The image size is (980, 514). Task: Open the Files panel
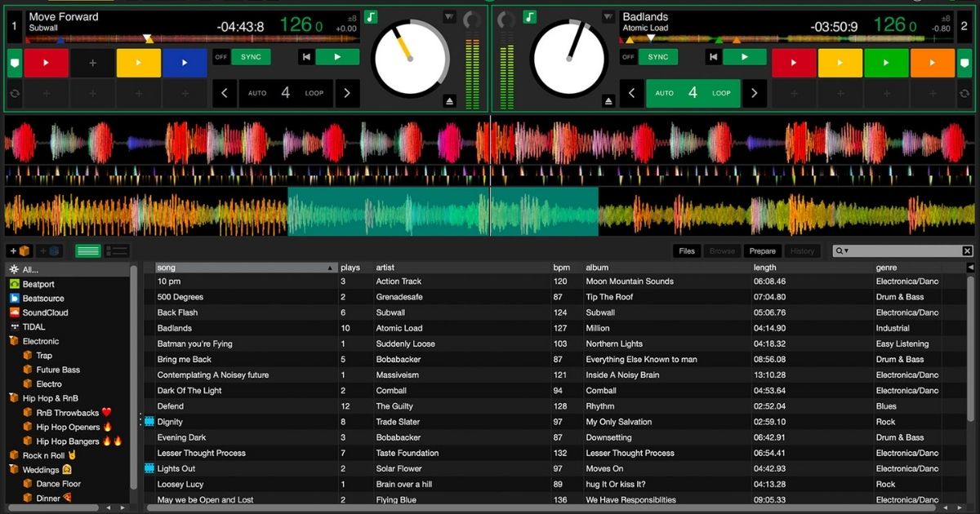686,250
